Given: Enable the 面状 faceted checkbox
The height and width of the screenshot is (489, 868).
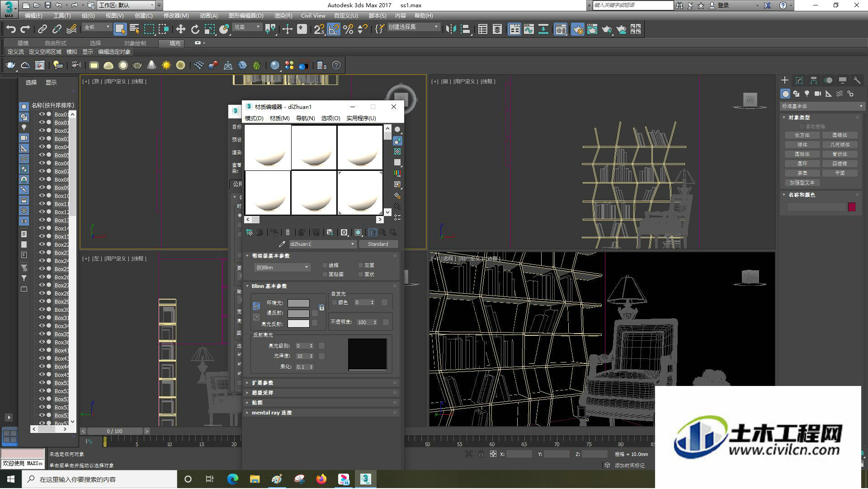Looking at the screenshot, I should click(x=361, y=275).
